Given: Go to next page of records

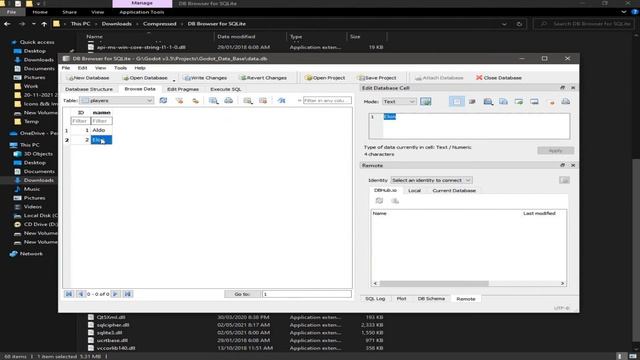Looking at the screenshot, I should [116, 294].
